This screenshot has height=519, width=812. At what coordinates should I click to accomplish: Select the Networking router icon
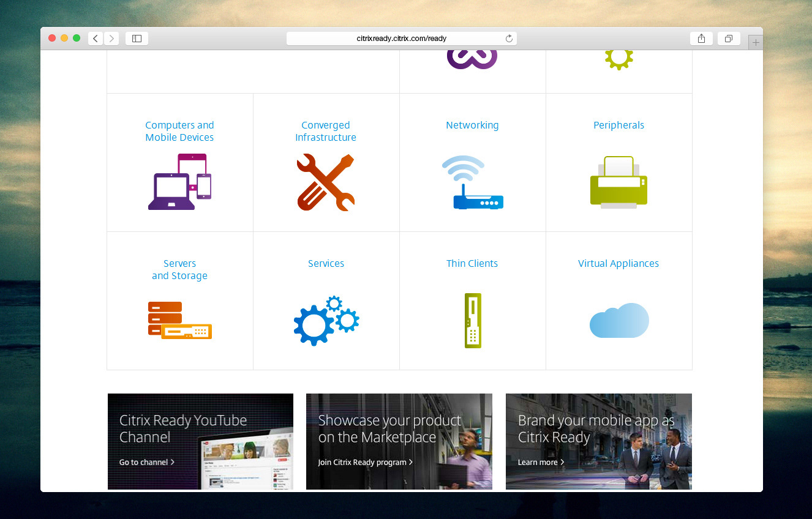(x=472, y=182)
